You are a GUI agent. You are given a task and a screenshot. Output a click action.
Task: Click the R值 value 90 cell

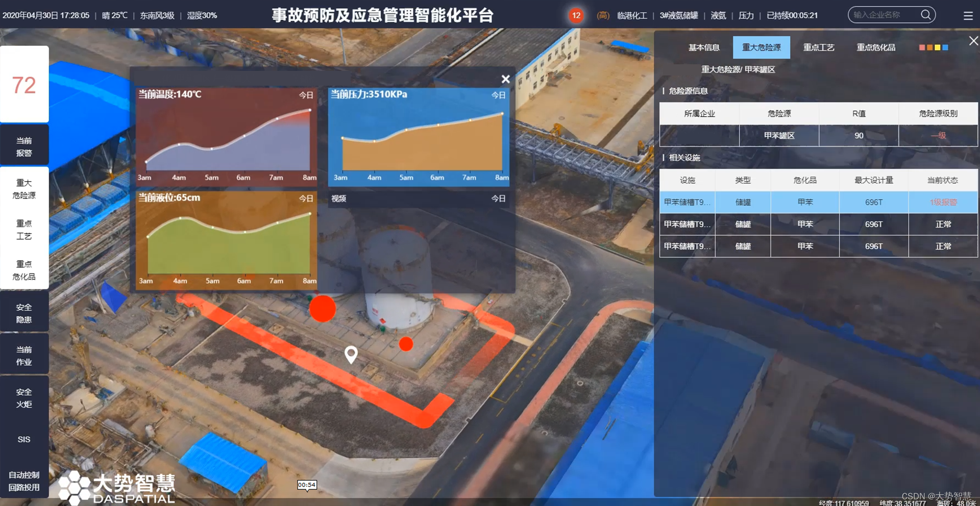(859, 136)
